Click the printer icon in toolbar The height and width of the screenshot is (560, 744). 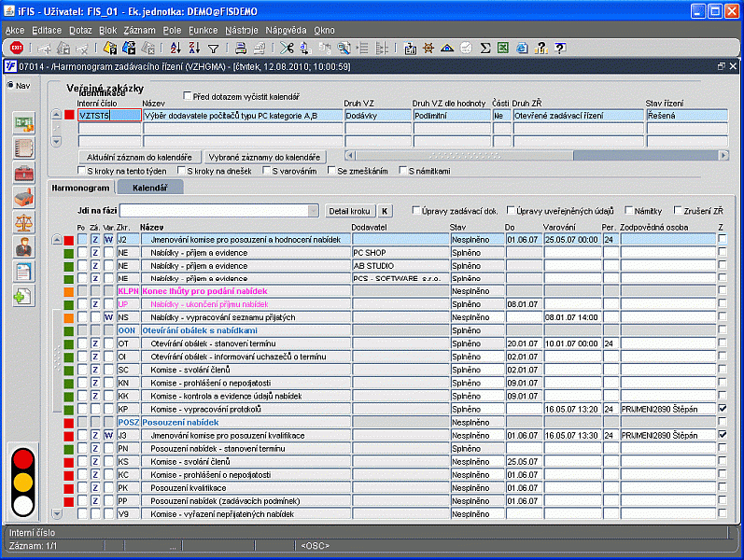(242, 48)
